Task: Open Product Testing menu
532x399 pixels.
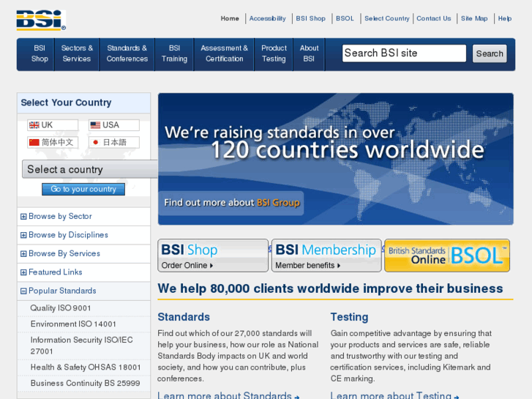Action: (x=274, y=53)
